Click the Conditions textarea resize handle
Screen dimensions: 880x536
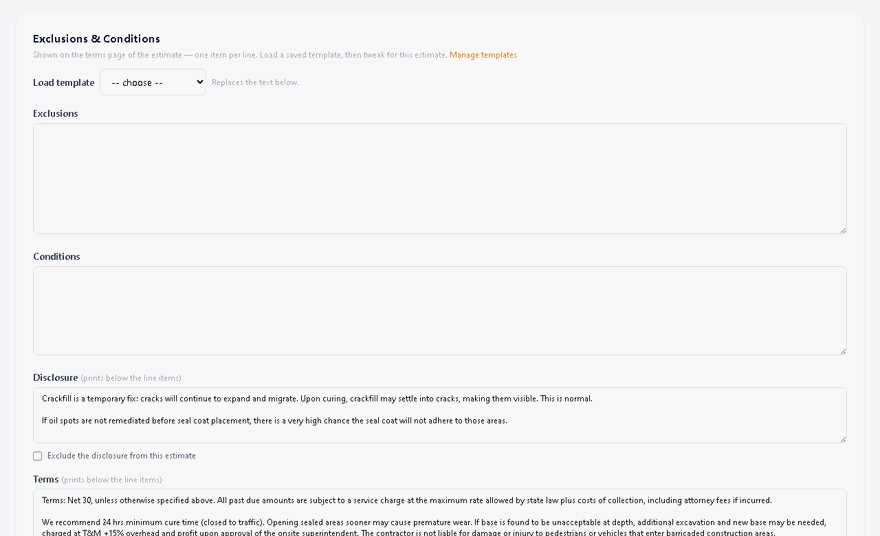[x=842, y=351]
